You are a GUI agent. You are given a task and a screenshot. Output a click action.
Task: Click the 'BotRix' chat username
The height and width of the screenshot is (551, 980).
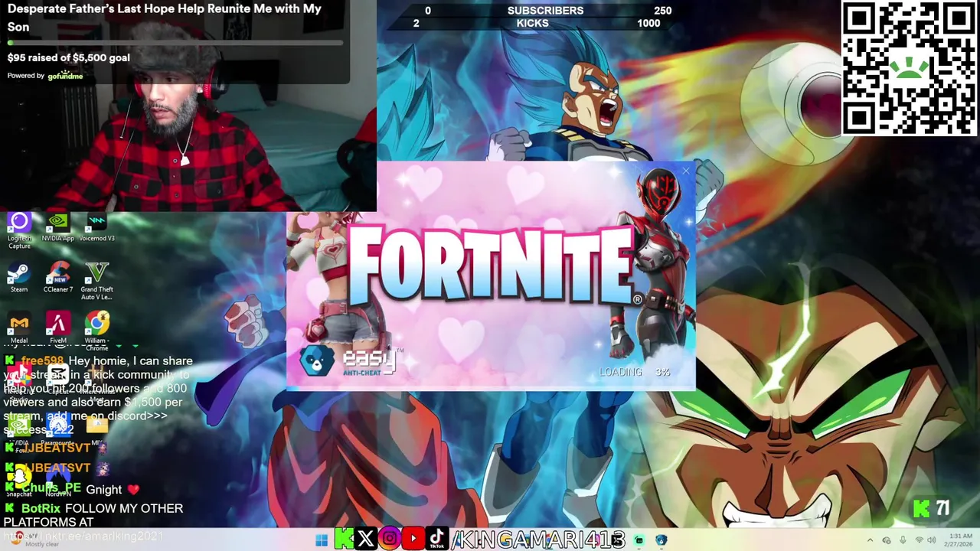(41, 508)
